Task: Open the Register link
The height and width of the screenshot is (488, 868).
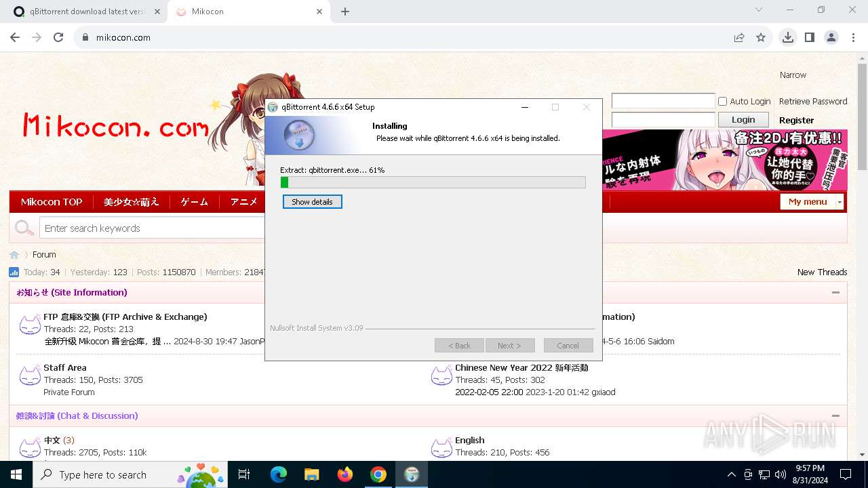Action: pyautogui.click(x=797, y=120)
